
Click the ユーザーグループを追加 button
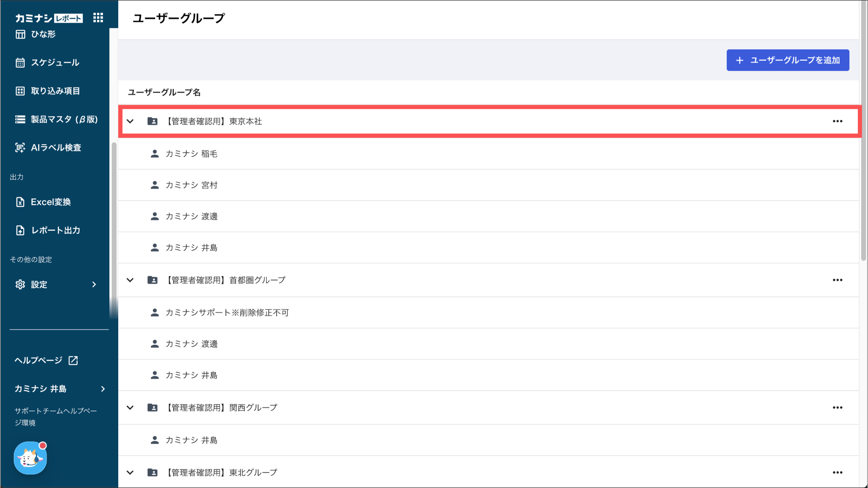[787, 60]
